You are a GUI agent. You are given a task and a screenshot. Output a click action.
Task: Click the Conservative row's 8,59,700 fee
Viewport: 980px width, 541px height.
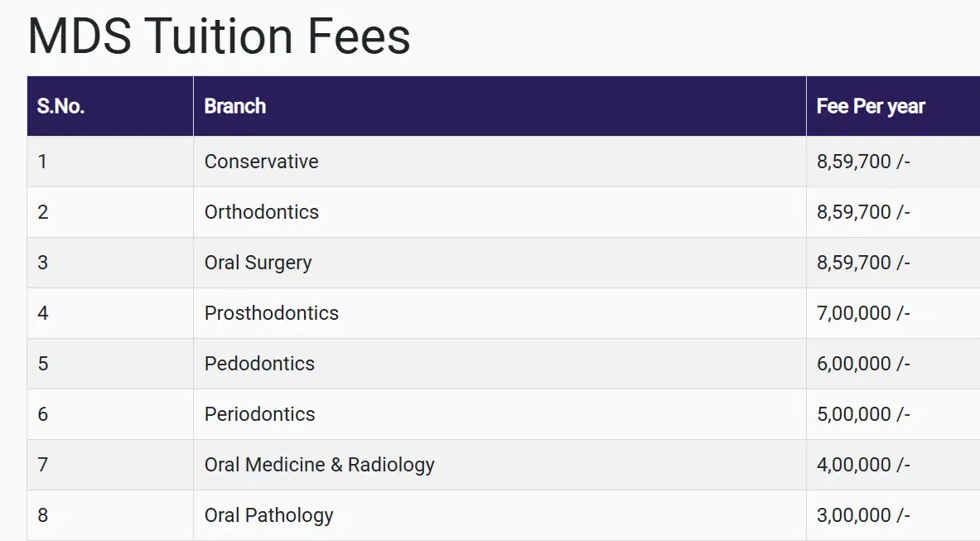(863, 162)
